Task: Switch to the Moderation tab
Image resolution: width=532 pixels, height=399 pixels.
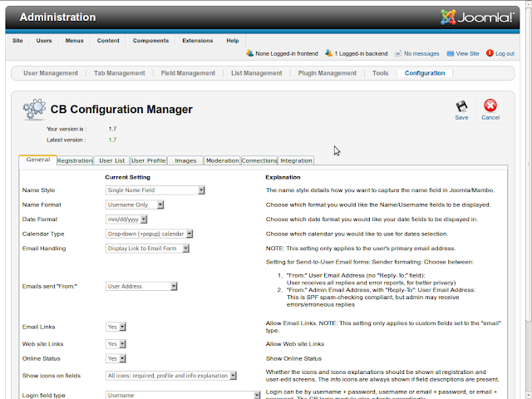Action: [223, 160]
